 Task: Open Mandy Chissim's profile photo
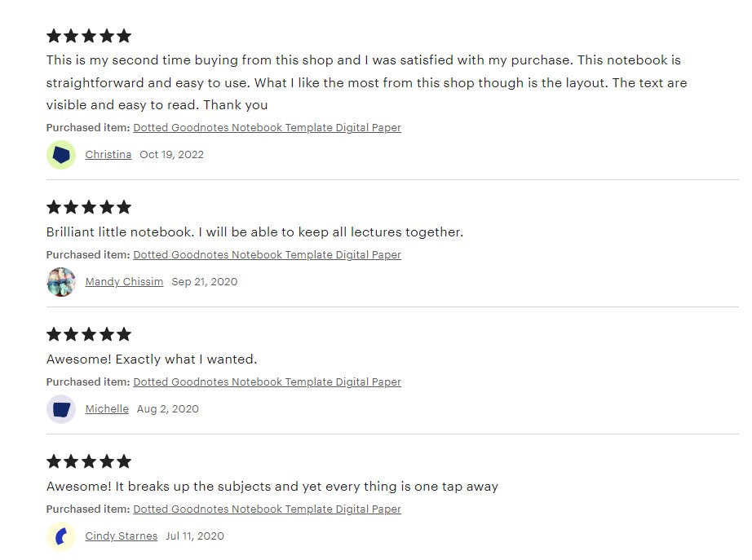coord(61,282)
